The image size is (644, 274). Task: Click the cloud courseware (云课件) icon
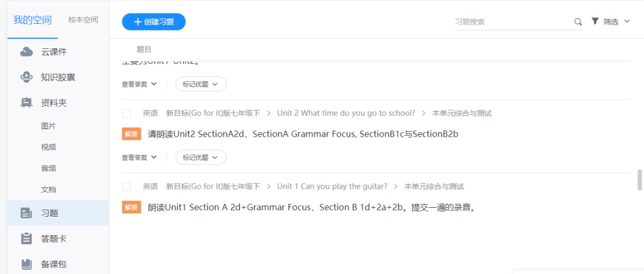(26, 52)
